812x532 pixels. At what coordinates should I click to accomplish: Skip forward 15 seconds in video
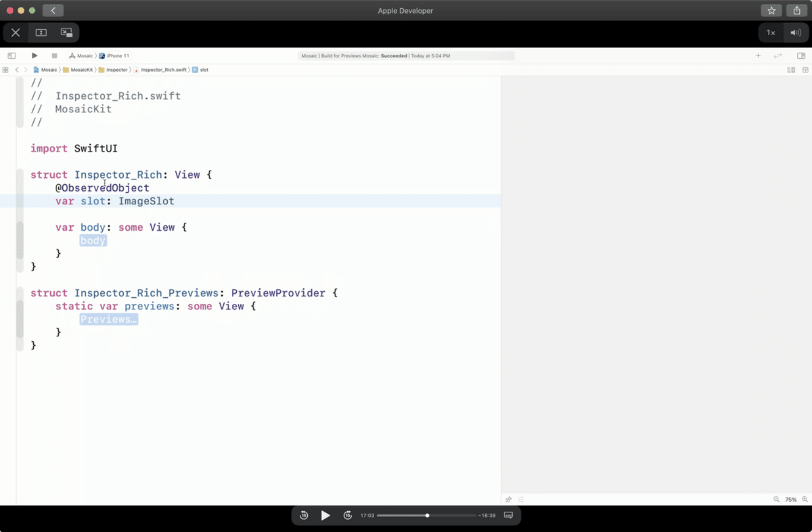348,516
